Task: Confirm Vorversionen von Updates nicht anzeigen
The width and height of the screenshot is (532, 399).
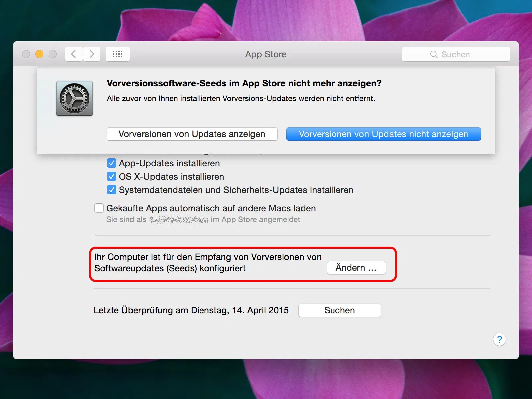Action: point(384,134)
